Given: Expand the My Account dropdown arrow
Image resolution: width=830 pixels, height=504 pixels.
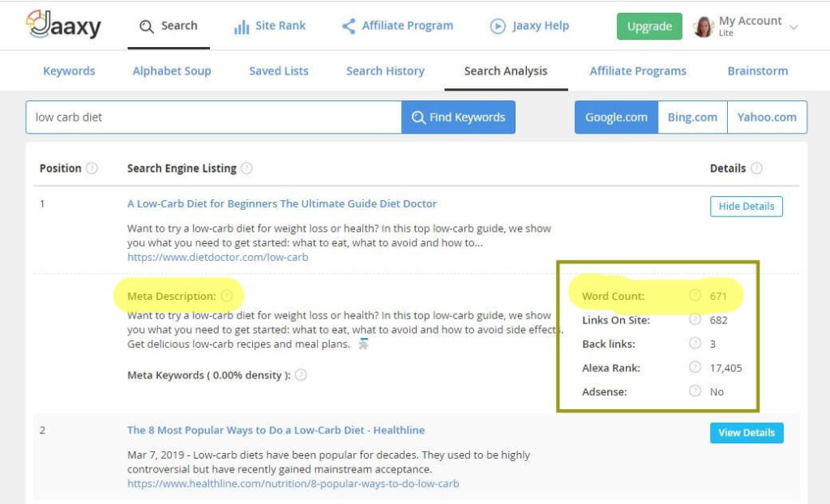Looking at the screenshot, I should (793, 27).
